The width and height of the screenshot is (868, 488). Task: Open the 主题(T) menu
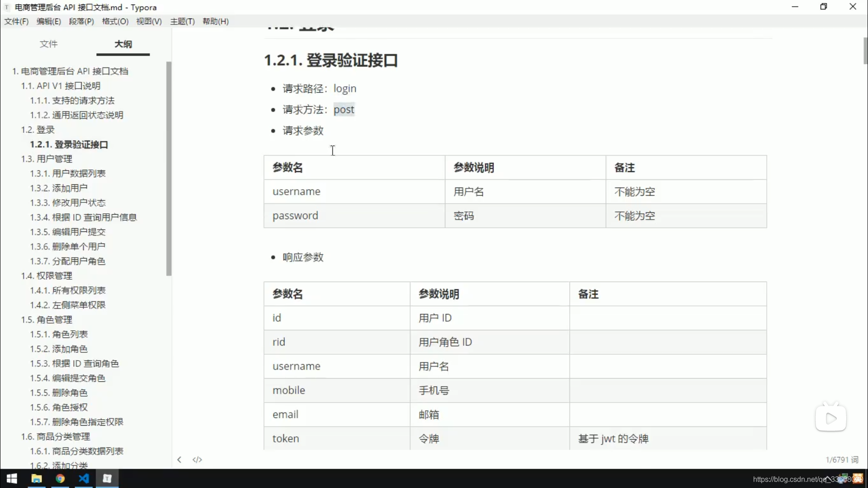click(183, 21)
